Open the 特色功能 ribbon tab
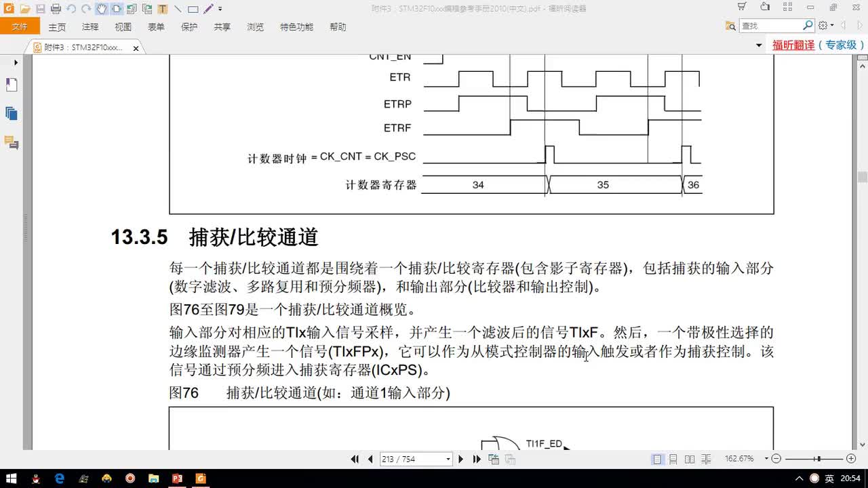 click(x=296, y=27)
